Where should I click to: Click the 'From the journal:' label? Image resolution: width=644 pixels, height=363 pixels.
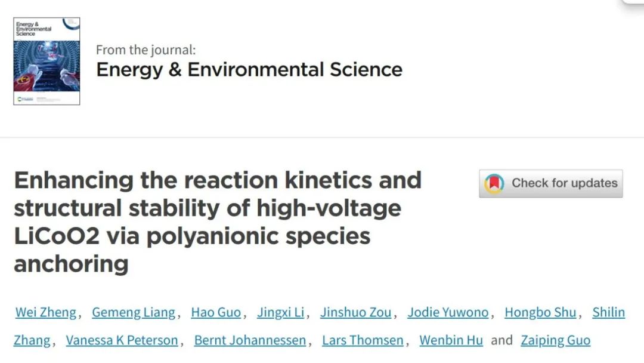(x=146, y=50)
